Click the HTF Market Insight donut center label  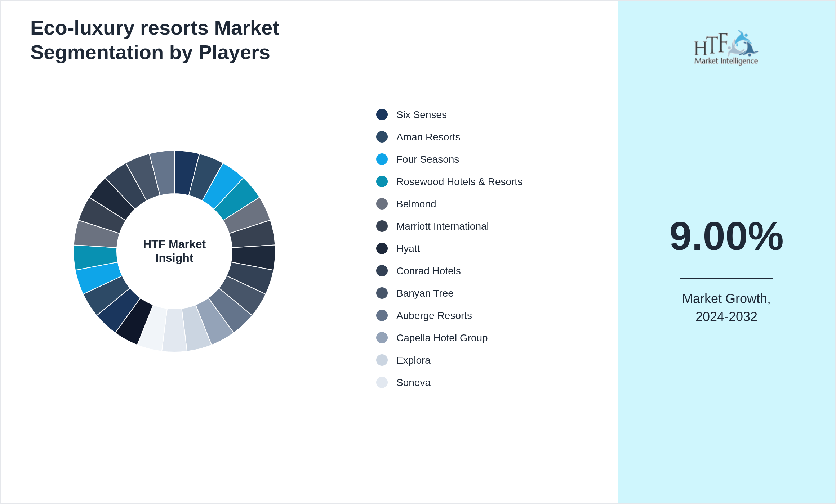pos(174,251)
